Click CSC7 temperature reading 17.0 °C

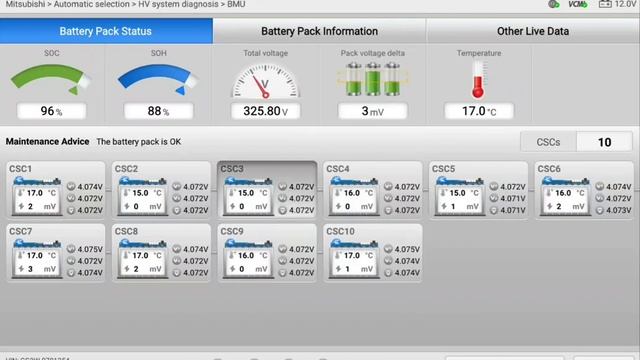pyautogui.click(x=41, y=256)
